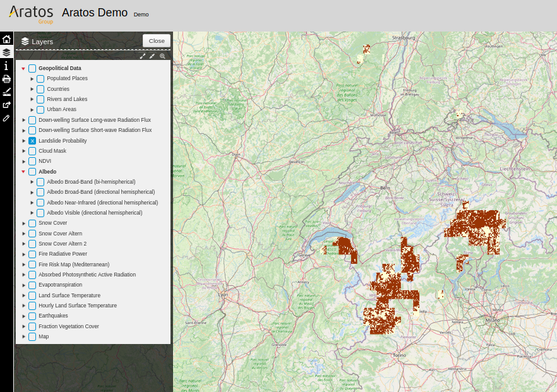
Task: Expand the Earthquakes layer entry
Action: pos(23,316)
